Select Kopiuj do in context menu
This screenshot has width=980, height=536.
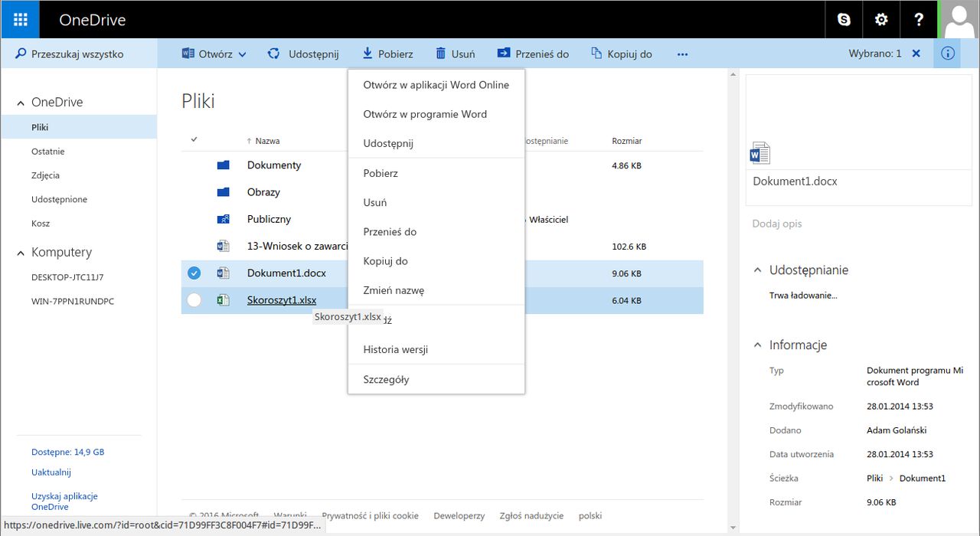click(x=436, y=261)
